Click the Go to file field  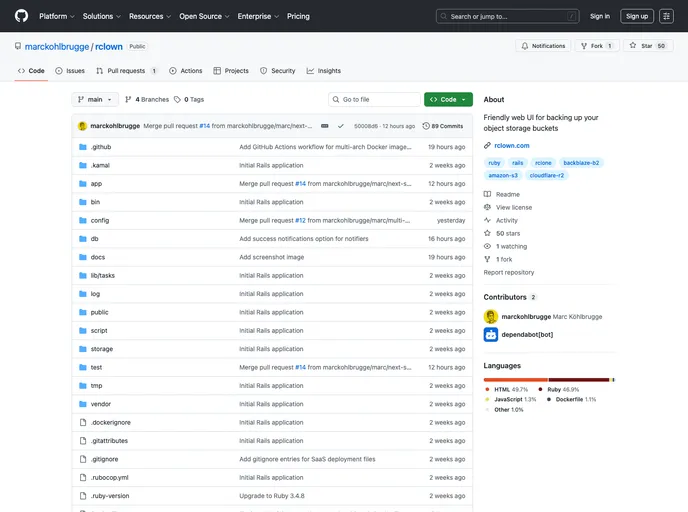coord(375,100)
